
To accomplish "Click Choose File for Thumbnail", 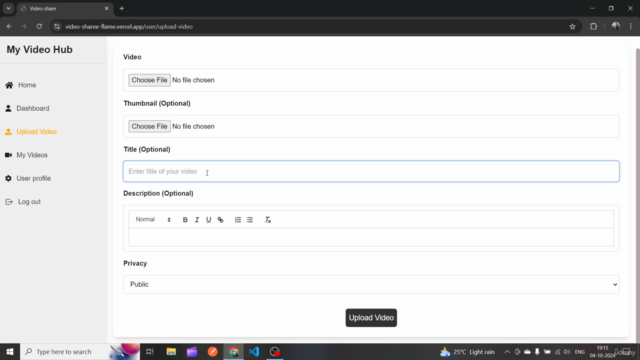I will (149, 126).
